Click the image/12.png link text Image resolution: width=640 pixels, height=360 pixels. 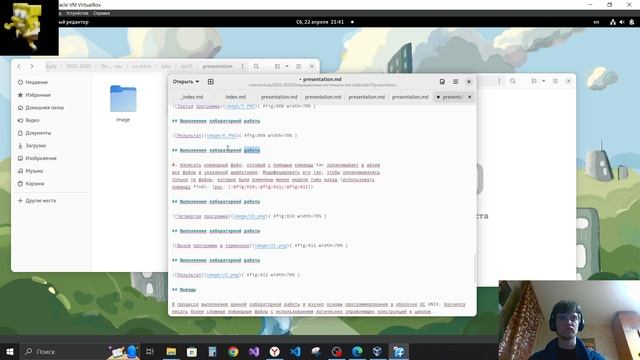tap(222, 275)
